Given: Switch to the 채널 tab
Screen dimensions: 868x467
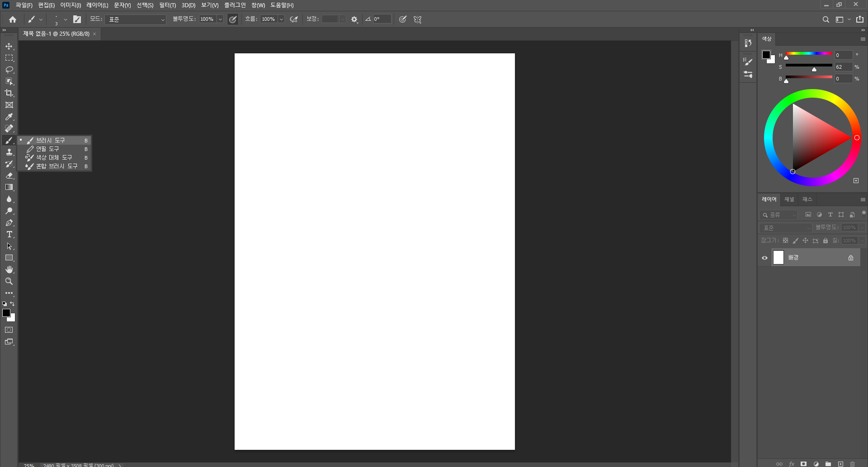Looking at the screenshot, I should (x=789, y=199).
